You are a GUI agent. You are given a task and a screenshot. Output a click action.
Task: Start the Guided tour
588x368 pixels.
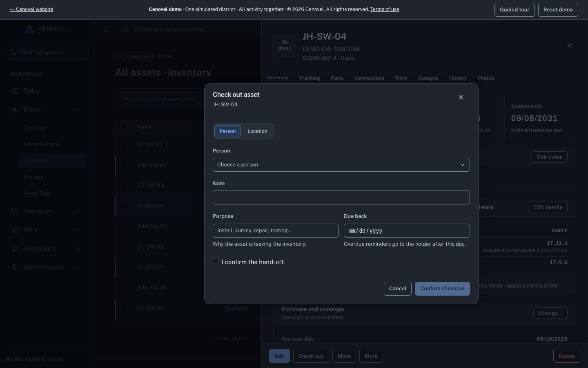pos(514,10)
